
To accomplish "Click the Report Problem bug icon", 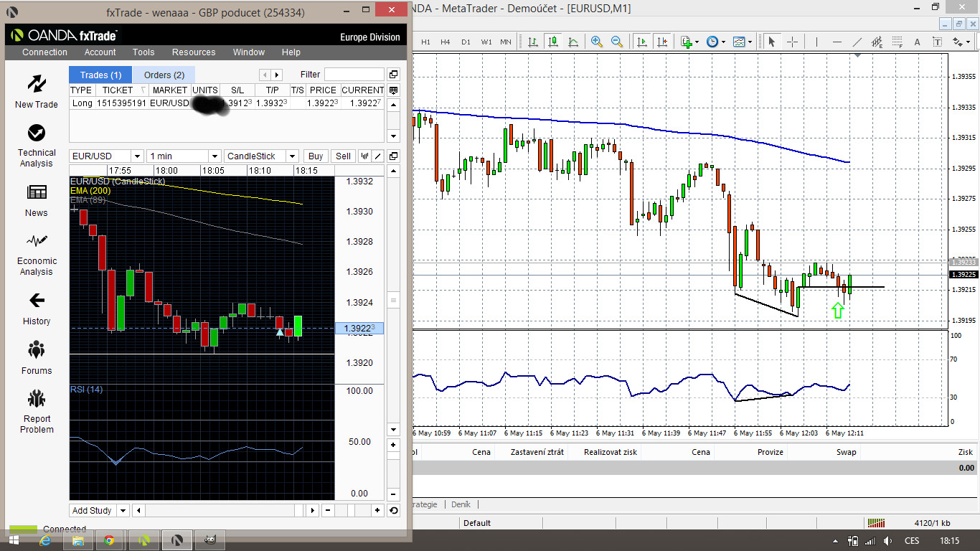I will [37, 399].
